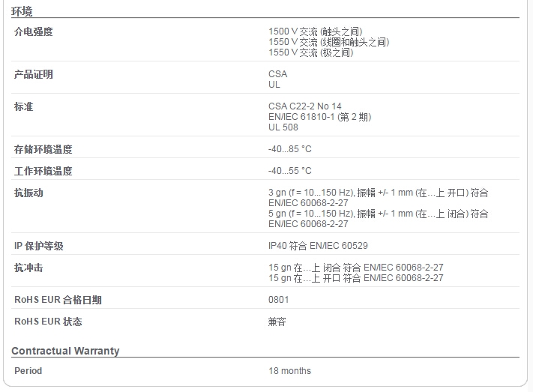Select the 抗振动 row label
533x392 pixels.
click(x=28, y=193)
